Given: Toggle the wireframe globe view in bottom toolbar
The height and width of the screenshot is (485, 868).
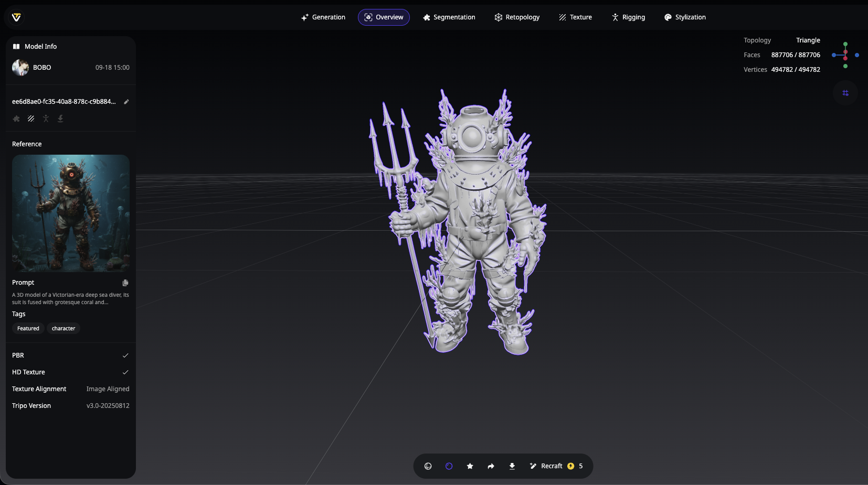Looking at the screenshot, I should pos(428,466).
